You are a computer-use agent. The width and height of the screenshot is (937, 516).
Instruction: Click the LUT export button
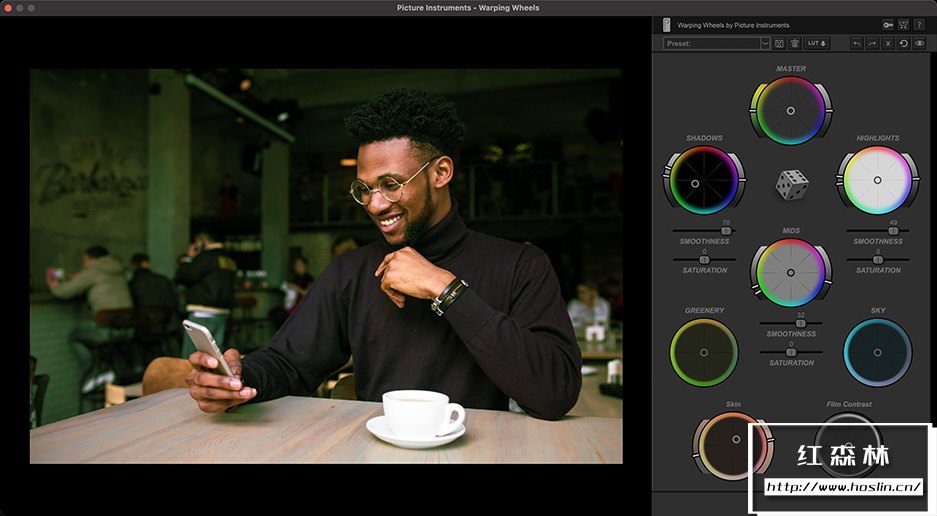point(817,44)
